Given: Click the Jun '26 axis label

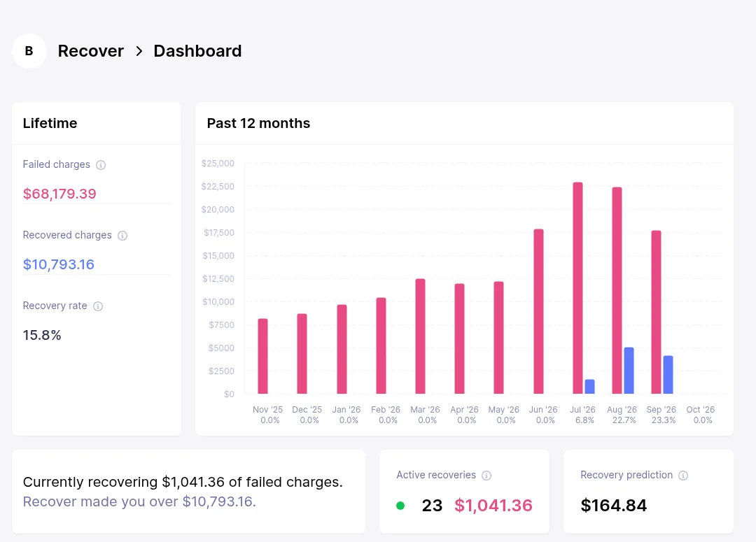Looking at the screenshot, I should tap(543, 410).
